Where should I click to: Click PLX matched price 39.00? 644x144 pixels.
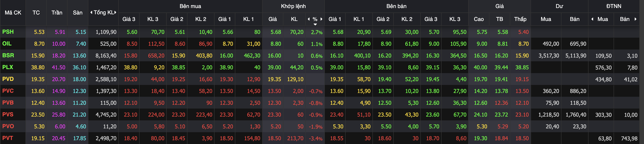click(274, 67)
